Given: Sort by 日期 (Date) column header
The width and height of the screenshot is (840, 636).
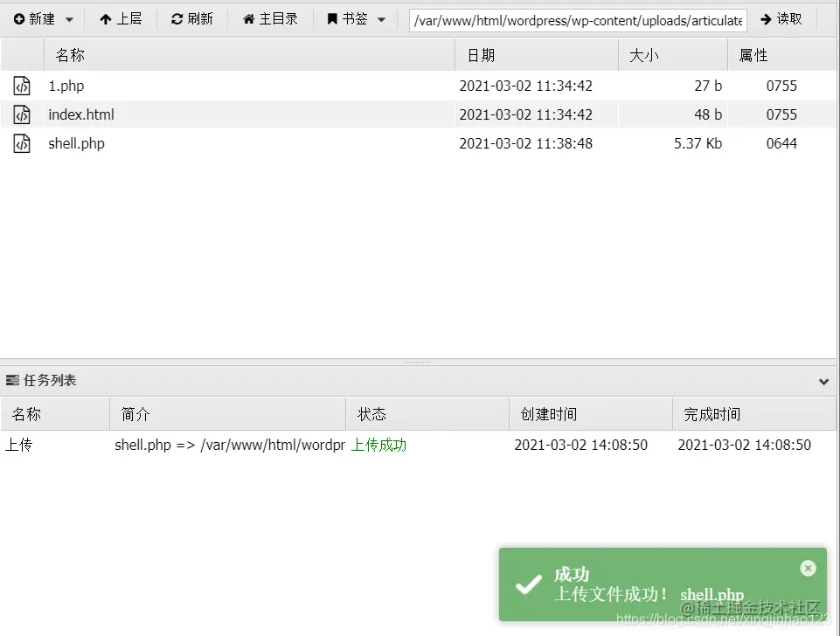Looking at the screenshot, I should [537, 55].
